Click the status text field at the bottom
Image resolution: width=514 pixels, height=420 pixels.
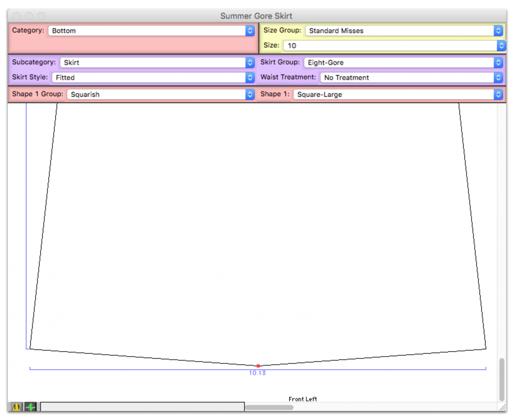tap(142, 406)
